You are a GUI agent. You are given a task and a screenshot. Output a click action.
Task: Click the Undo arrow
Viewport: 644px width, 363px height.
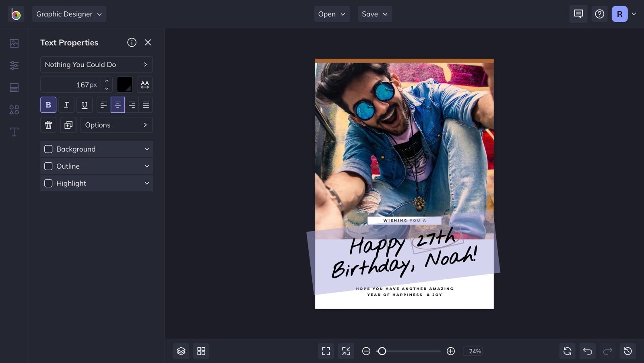tap(587, 351)
